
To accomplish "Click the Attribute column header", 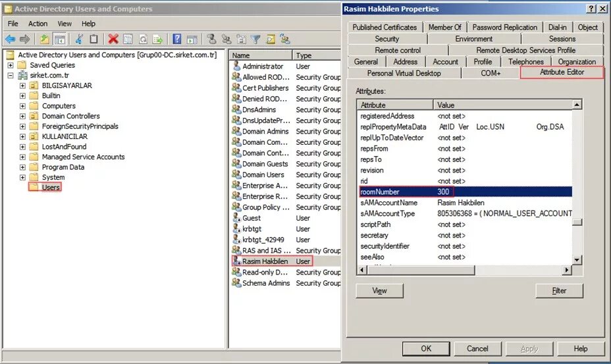I will 395,105.
